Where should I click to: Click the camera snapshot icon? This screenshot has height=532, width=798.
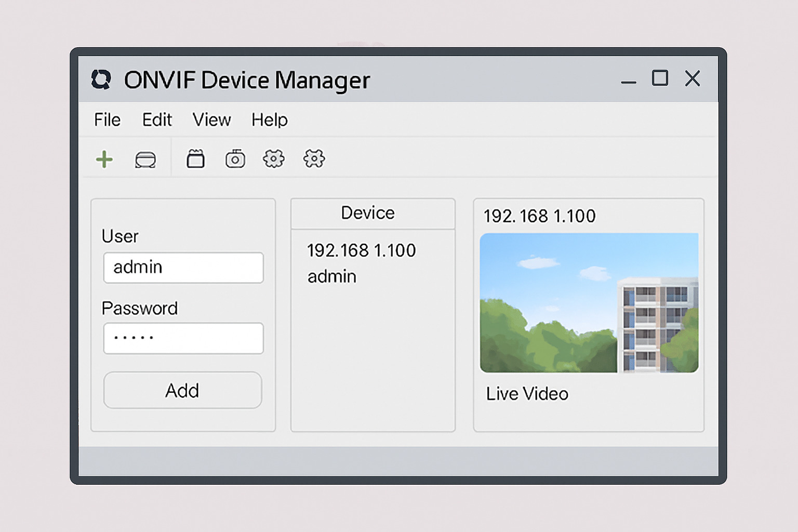click(235, 159)
